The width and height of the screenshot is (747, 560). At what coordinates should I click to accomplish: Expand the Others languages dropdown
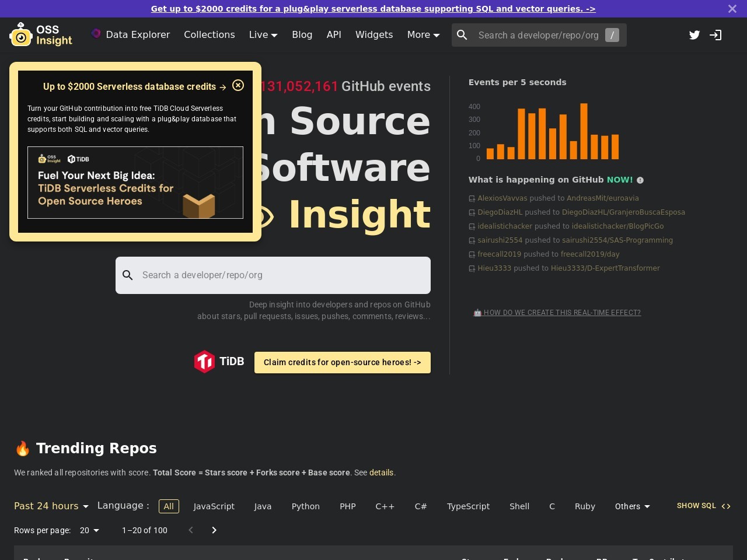tap(632, 506)
